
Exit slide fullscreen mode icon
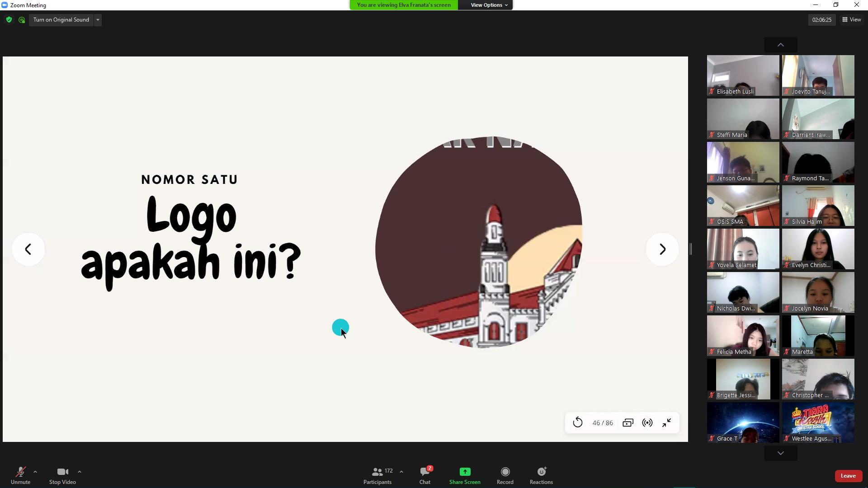667,422
